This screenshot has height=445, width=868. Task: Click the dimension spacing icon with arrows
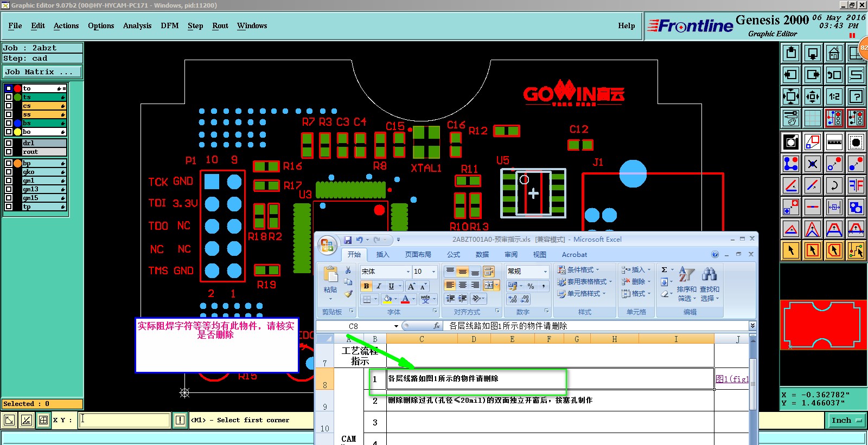click(834, 207)
